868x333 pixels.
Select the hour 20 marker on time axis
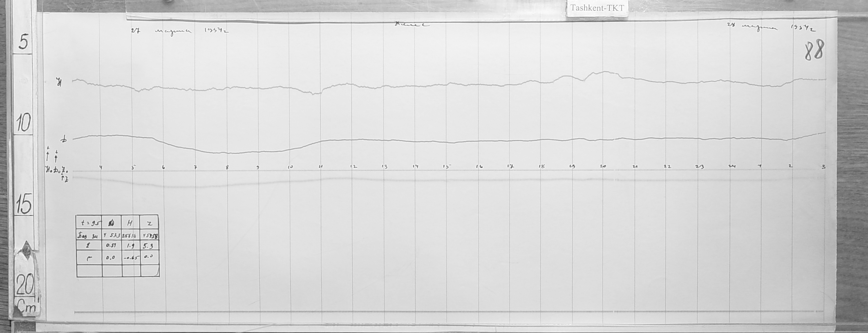click(x=603, y=166)
